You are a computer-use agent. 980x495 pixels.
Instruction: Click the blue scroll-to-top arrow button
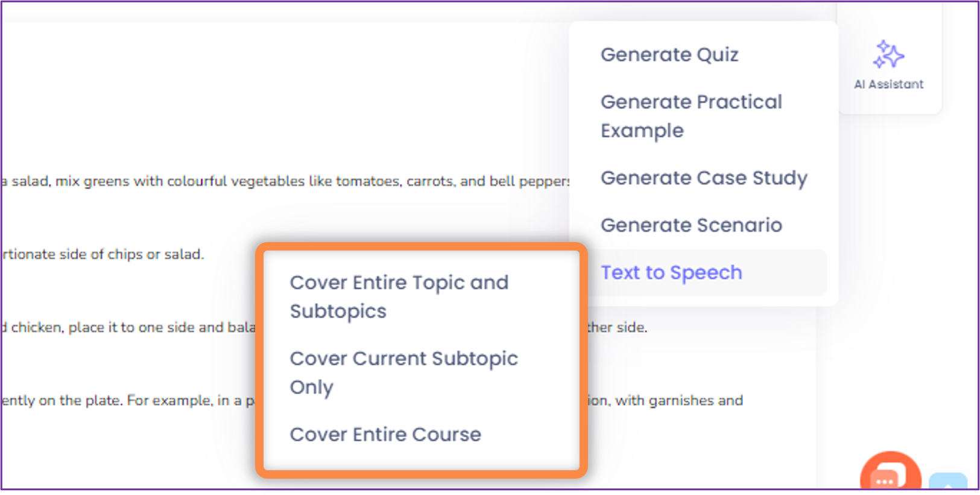[948, 481]
